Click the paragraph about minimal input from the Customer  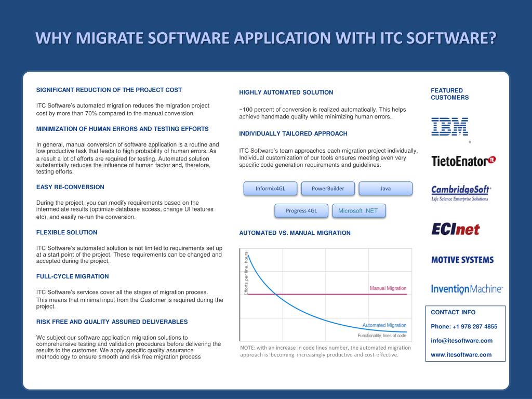click(129, 299)
